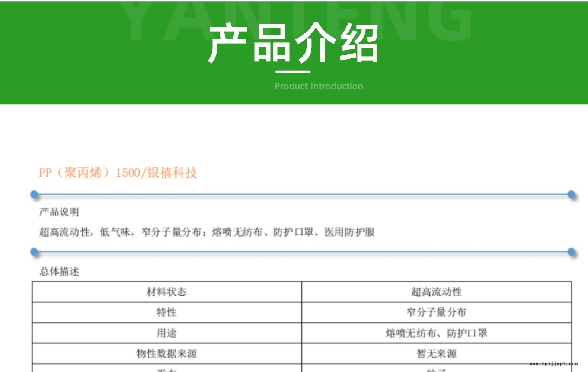Click the 总体描述 section label
Screen dimensions: 588x372
click(x=59, y=272)
